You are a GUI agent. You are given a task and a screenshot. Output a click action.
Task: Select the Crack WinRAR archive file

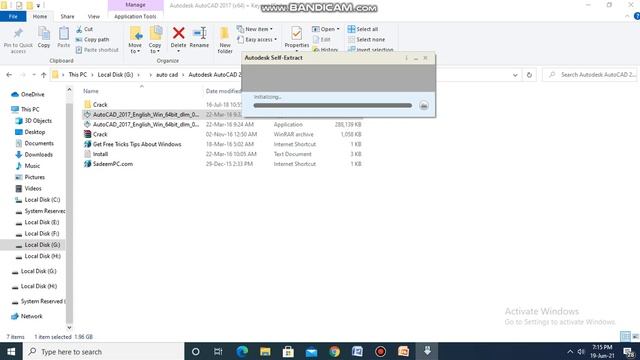[222, 134]
